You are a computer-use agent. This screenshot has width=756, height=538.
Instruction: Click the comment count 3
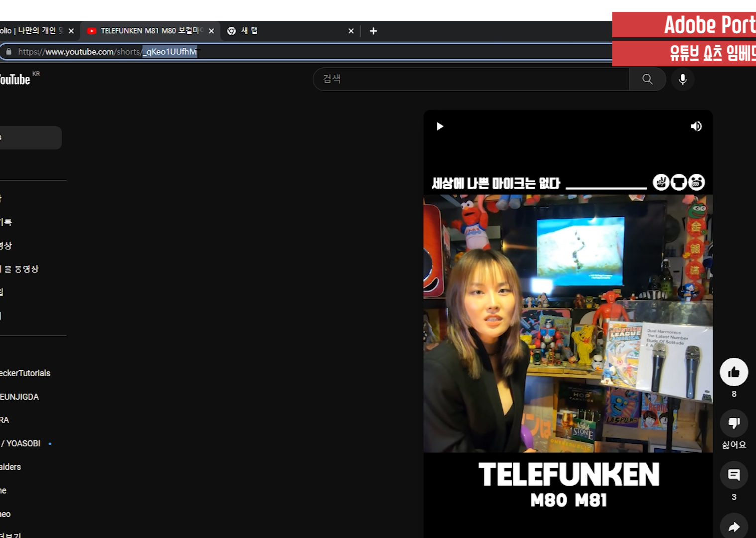pyautogui.click(x=734, y=497)
